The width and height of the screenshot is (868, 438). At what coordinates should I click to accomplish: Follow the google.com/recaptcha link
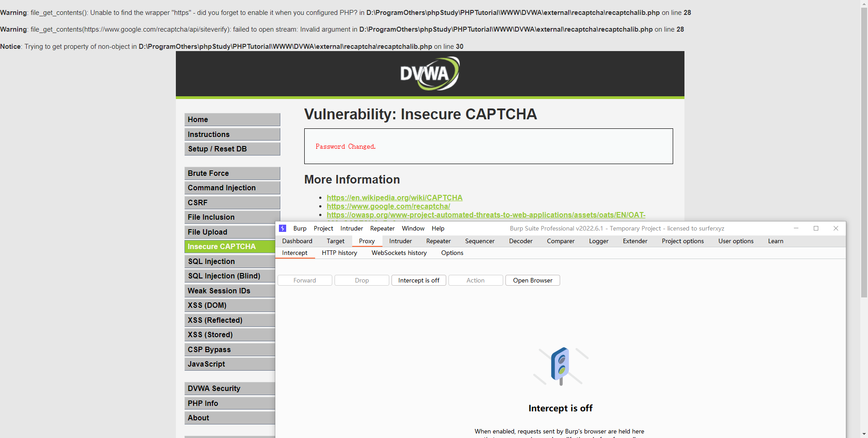click(388, 206)
